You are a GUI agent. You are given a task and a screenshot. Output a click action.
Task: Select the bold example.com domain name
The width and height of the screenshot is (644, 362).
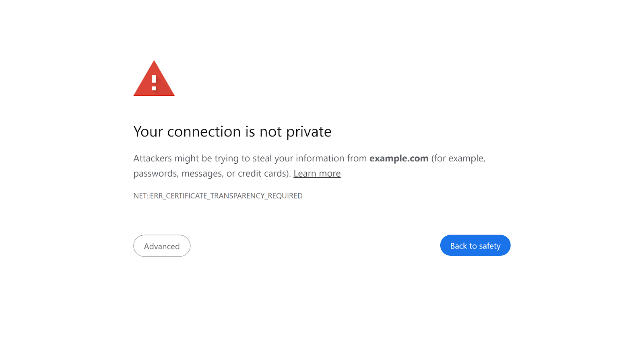[x=398, y=158]
